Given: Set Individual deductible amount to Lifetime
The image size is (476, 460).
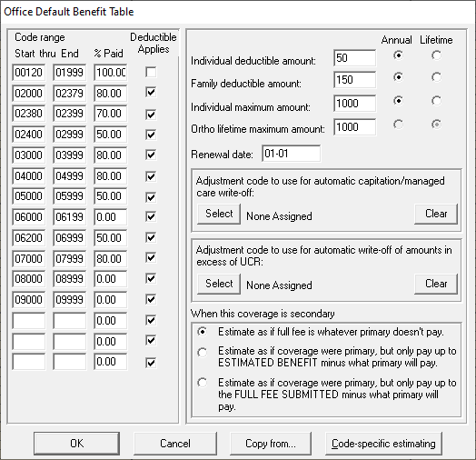Looking at the screenshot, I should [436, 55].
